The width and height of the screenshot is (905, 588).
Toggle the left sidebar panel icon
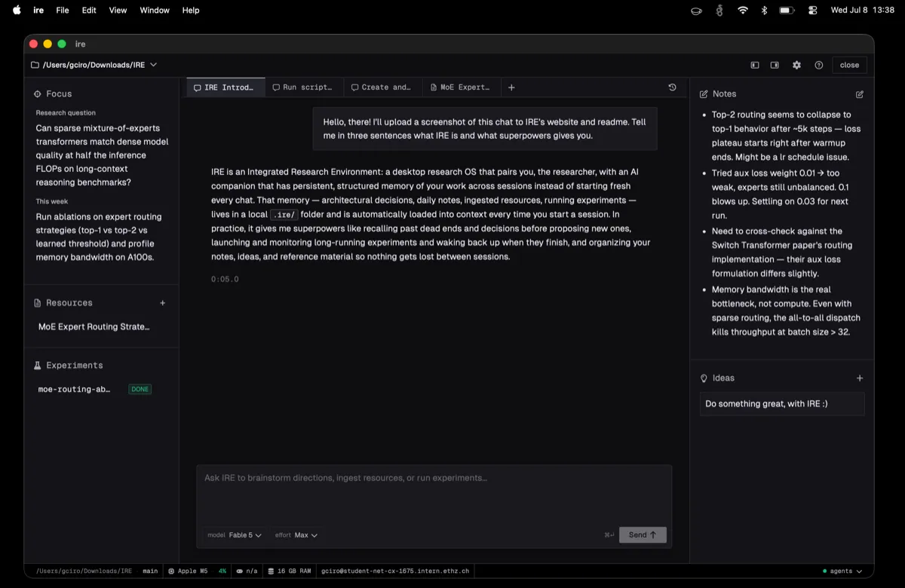(754, 65)
